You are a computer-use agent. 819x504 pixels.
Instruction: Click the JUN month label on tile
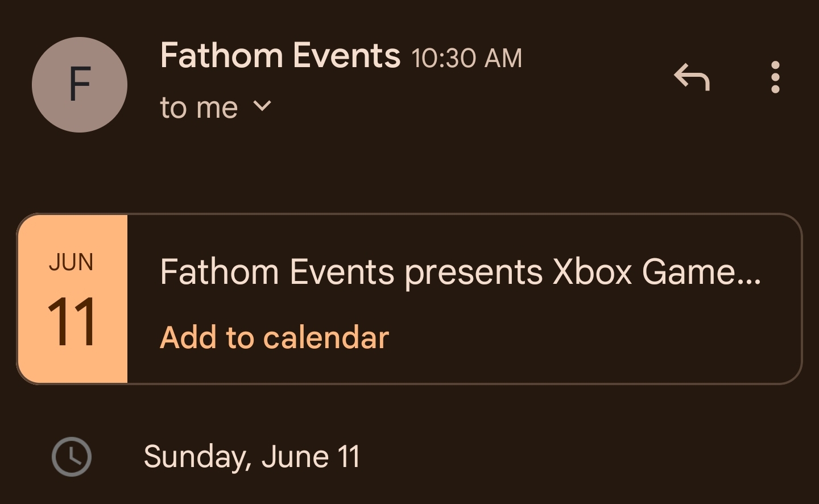point(71,262)
